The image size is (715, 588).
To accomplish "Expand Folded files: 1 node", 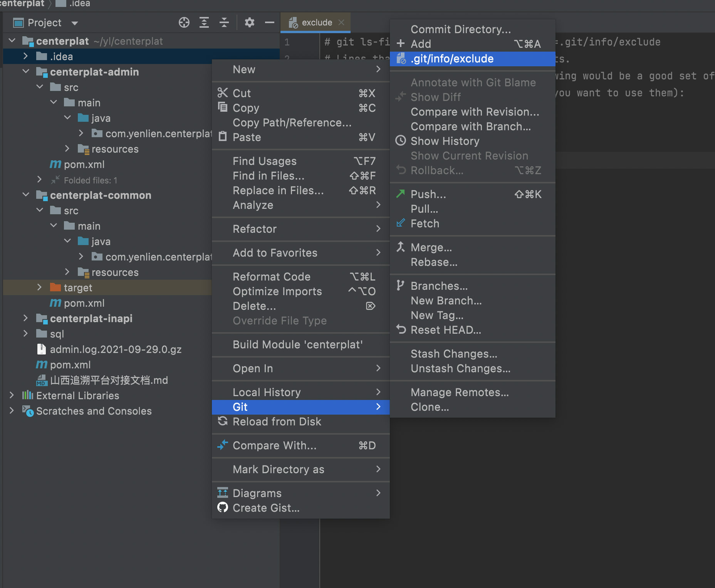I will coord(39,180).
